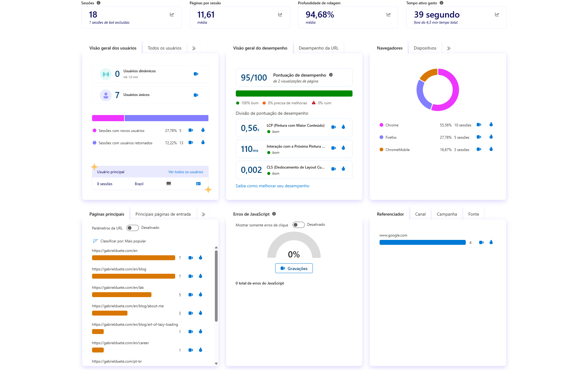588x370 pixels.
Task: Enable the Parâmetros da URL toggle
Action: click(133, 228)
